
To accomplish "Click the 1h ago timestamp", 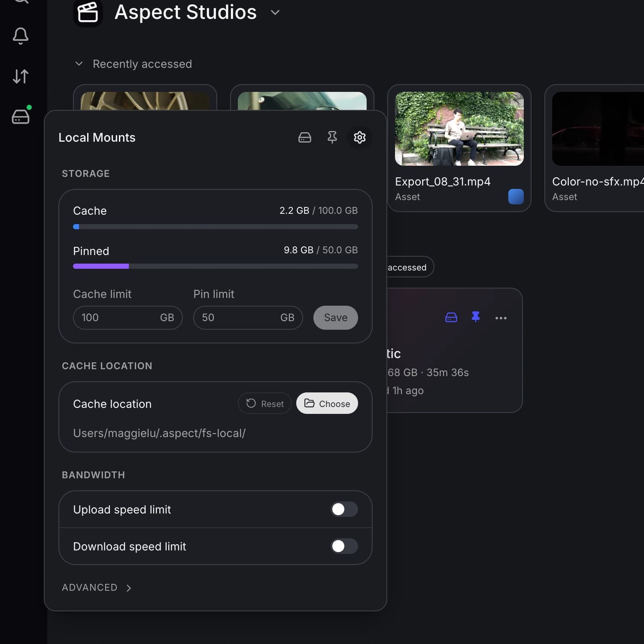I will click(x=408, y=391).
